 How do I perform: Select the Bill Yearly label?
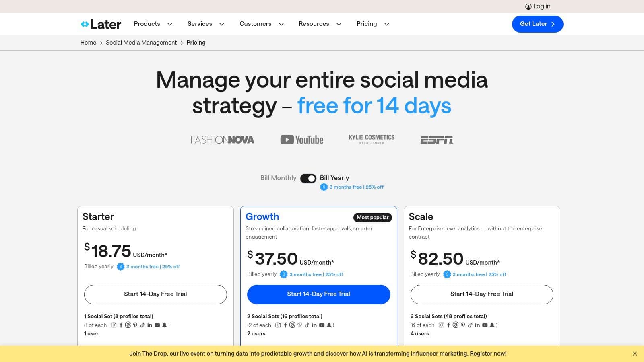[x=334, y=178]
